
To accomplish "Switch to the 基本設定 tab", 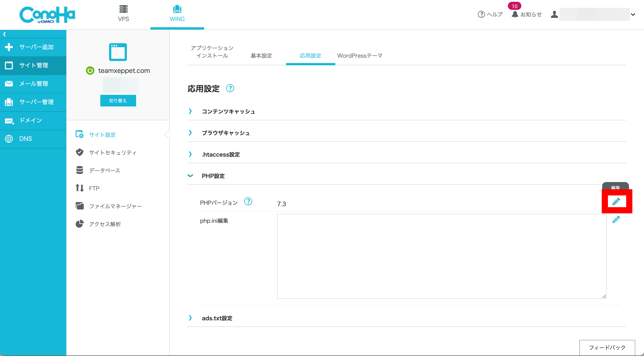I will [x=261, y=56].
